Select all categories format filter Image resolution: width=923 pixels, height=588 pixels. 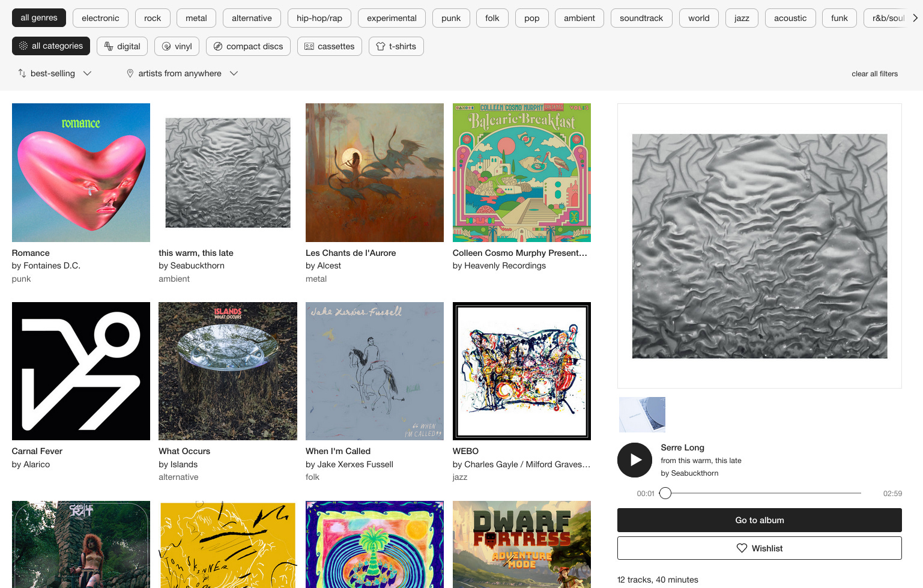click(51, 46)
